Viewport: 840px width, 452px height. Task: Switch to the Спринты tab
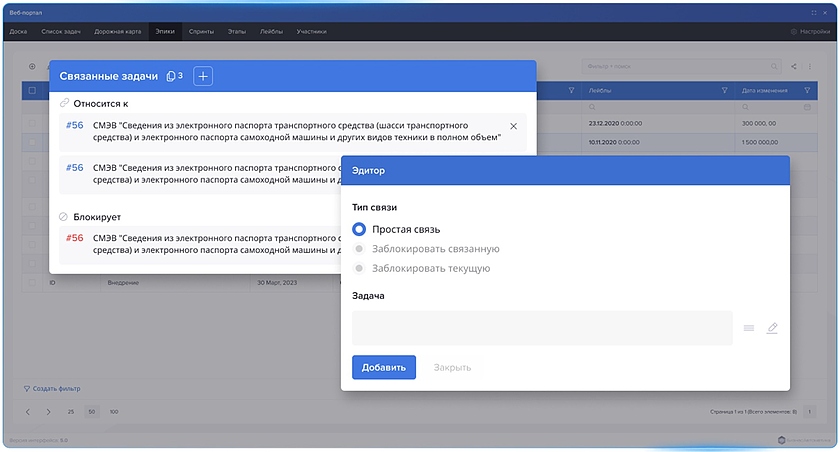point(201,32)
